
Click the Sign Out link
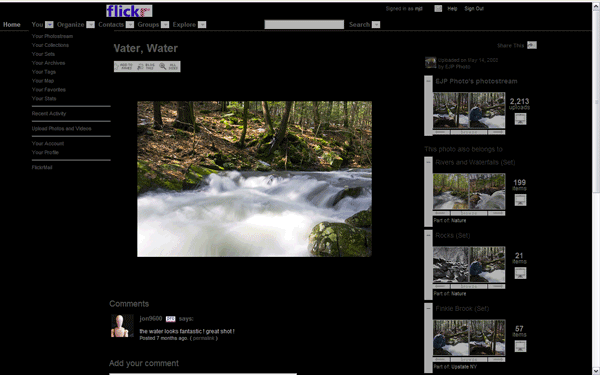point(474,8)
